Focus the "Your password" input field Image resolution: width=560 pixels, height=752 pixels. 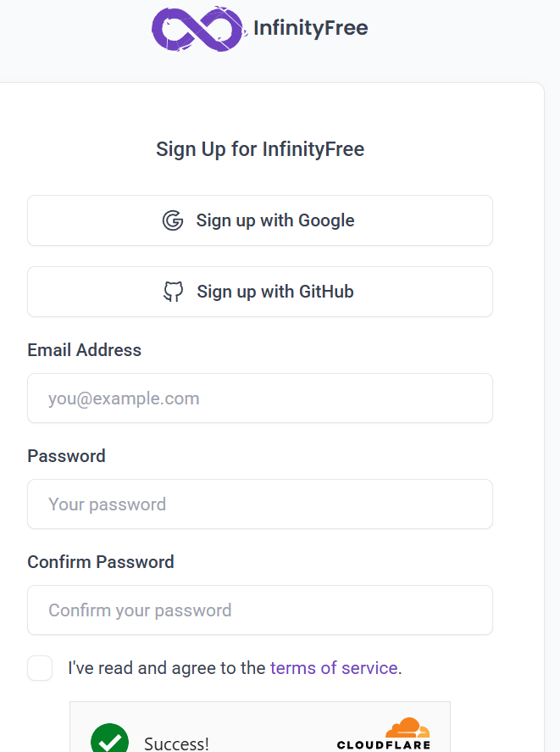(260, 504)
